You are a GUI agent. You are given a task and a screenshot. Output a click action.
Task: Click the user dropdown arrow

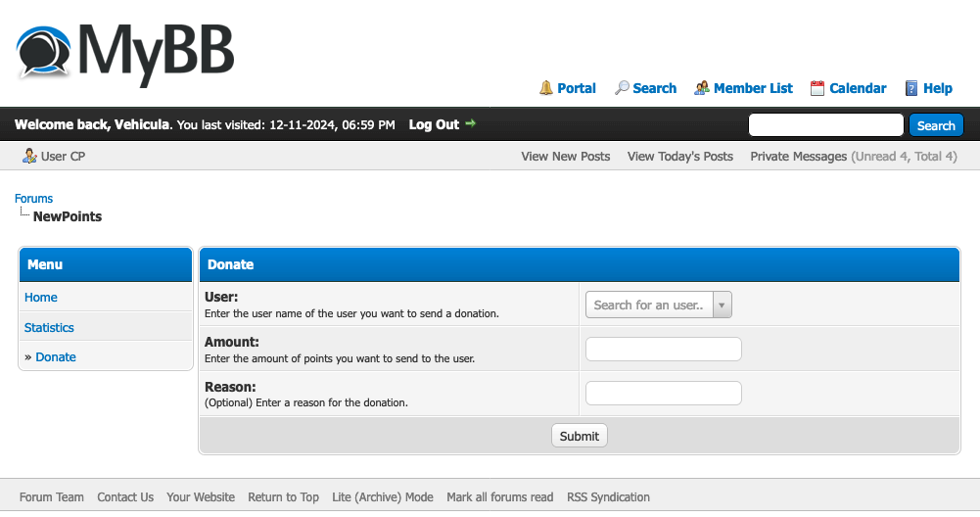click(722, 305)
